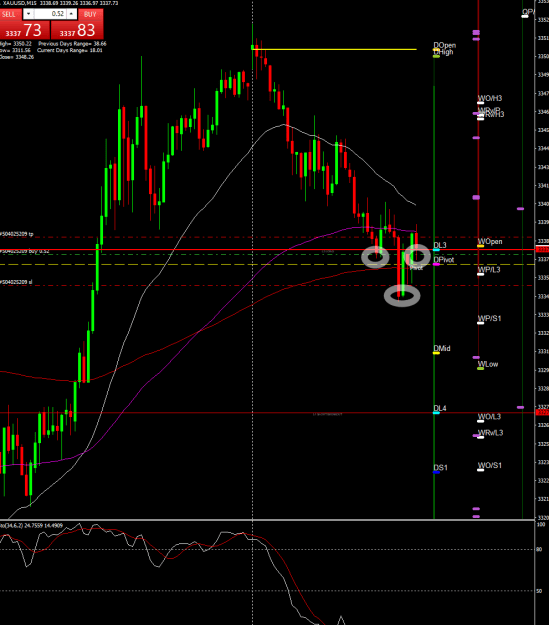Viewport: 549px width, 625px height.
Task: Click the sell price 3337 73 panel
Action: click(x=24, y=30)
